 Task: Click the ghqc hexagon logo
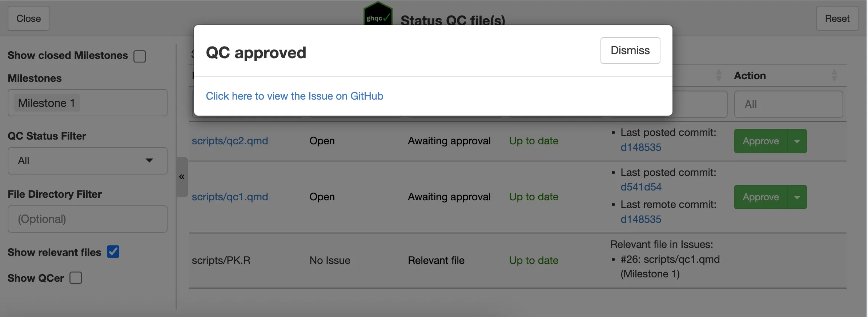pos(378,14)
